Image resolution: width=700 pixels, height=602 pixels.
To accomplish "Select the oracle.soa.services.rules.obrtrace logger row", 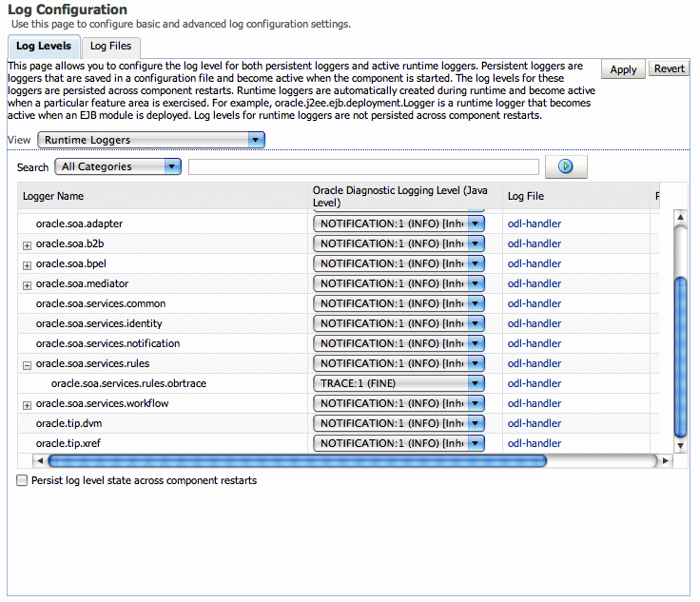I will point(339,383).
